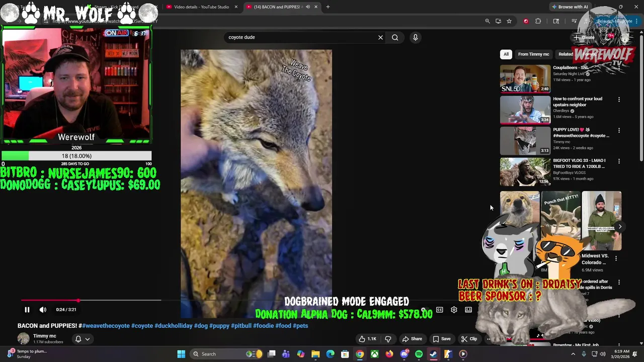
Task: Close the Video details - YouTube Studio tab
Action: tap(236, 7)
